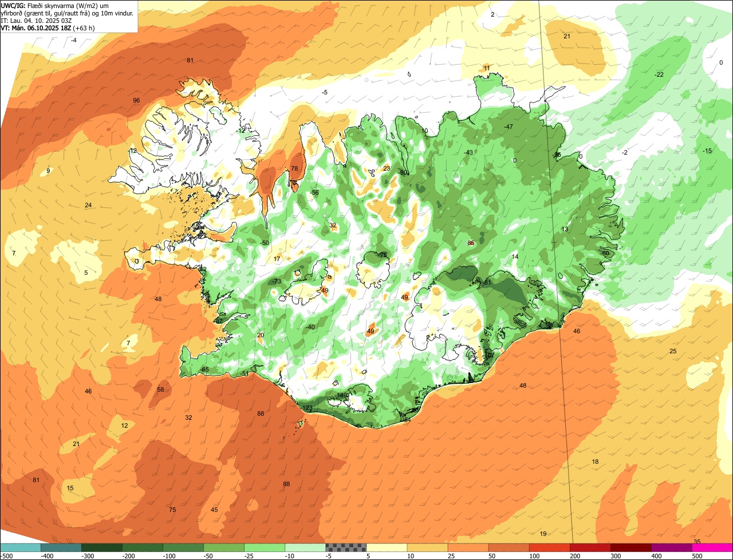
Task: Click the map value '58' in the southwest sea
Action: tap(160, 389)
